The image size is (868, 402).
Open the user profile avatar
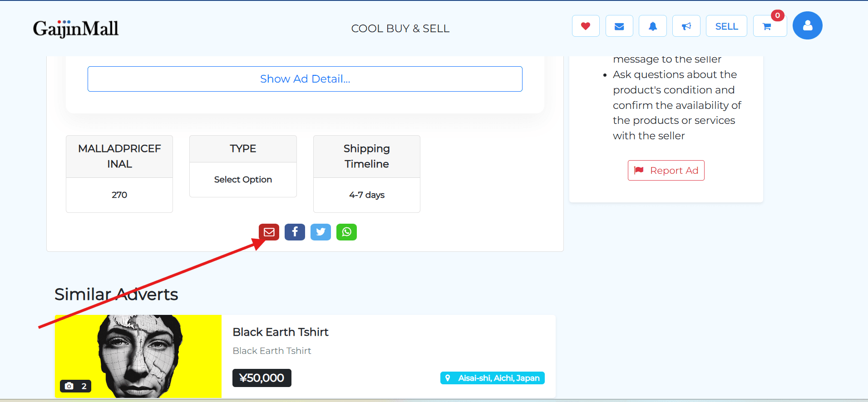tap(807, 25)
